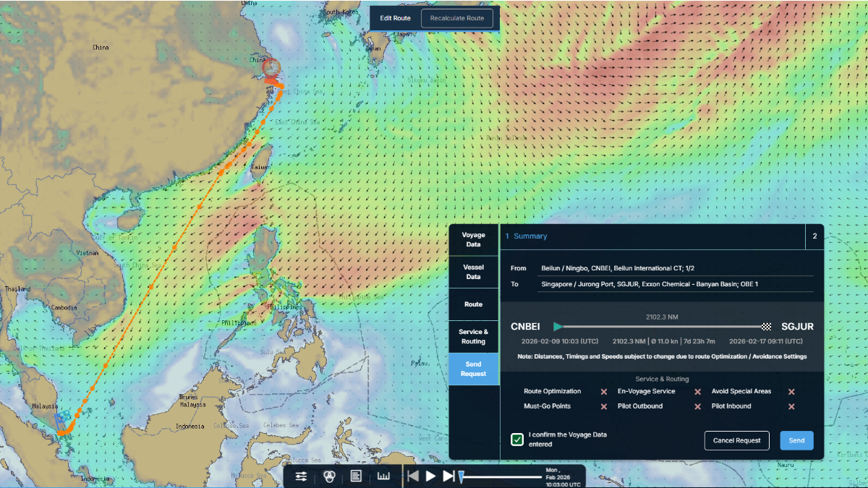This screenshot has height=488, width=868.
Task: Click the timeline date Mon, Feb 2026 10:03:00 UTC
Action: [563, 477]
